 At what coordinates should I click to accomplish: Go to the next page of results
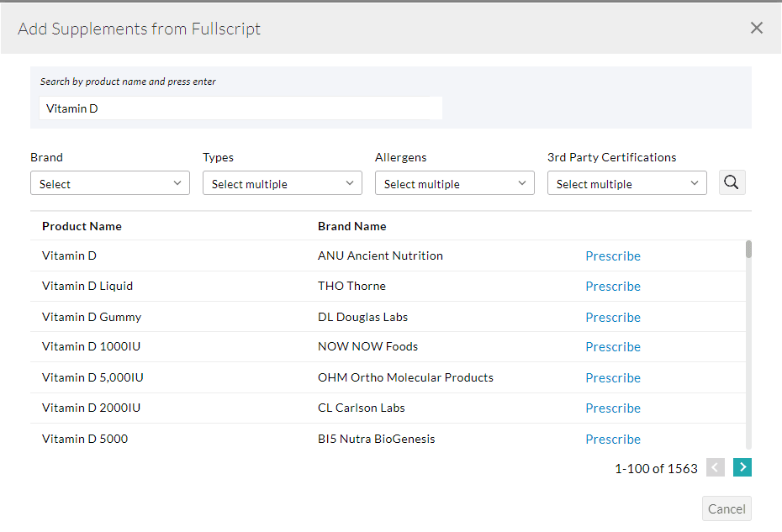(x=742, y=467)
